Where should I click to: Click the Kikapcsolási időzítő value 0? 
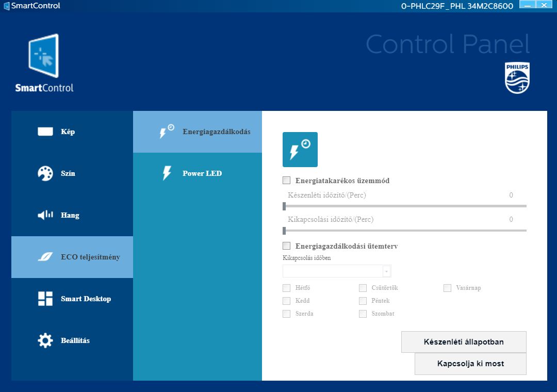511,219
